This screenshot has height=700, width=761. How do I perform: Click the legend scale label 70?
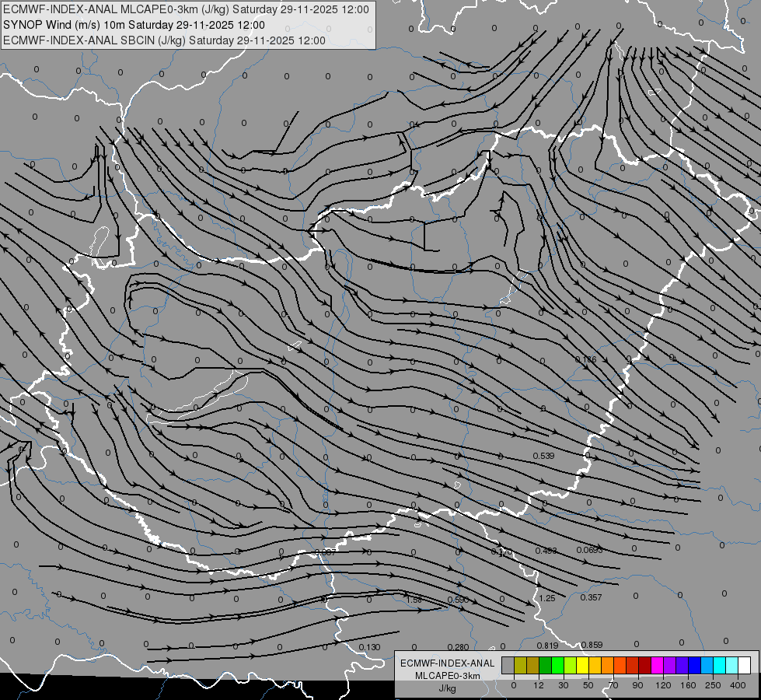pyautogui.click(x=613, y=685)
